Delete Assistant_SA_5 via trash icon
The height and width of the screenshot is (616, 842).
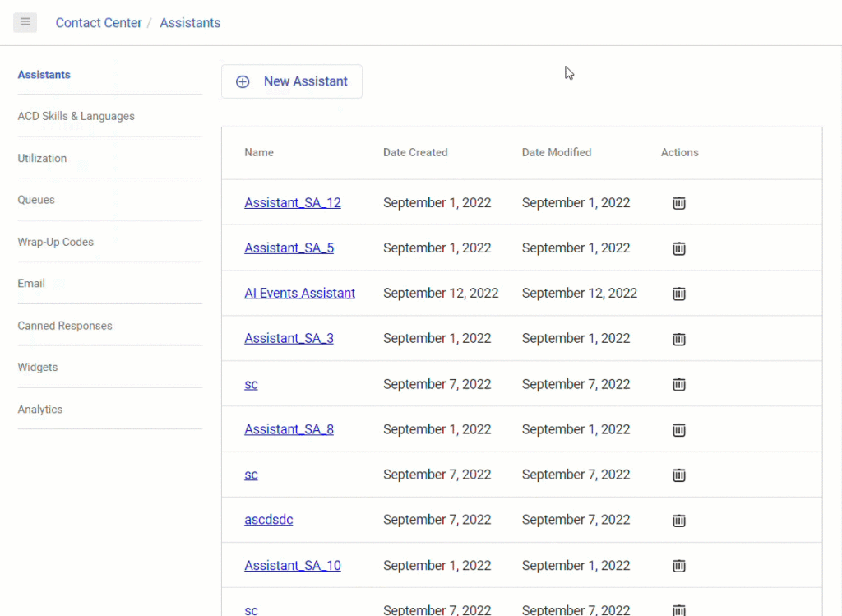678,248
